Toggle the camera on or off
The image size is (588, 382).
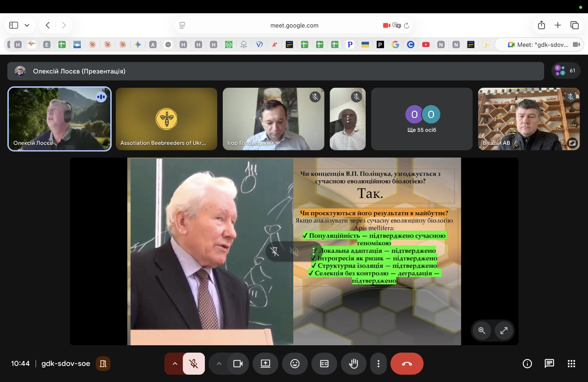point(238,364)
